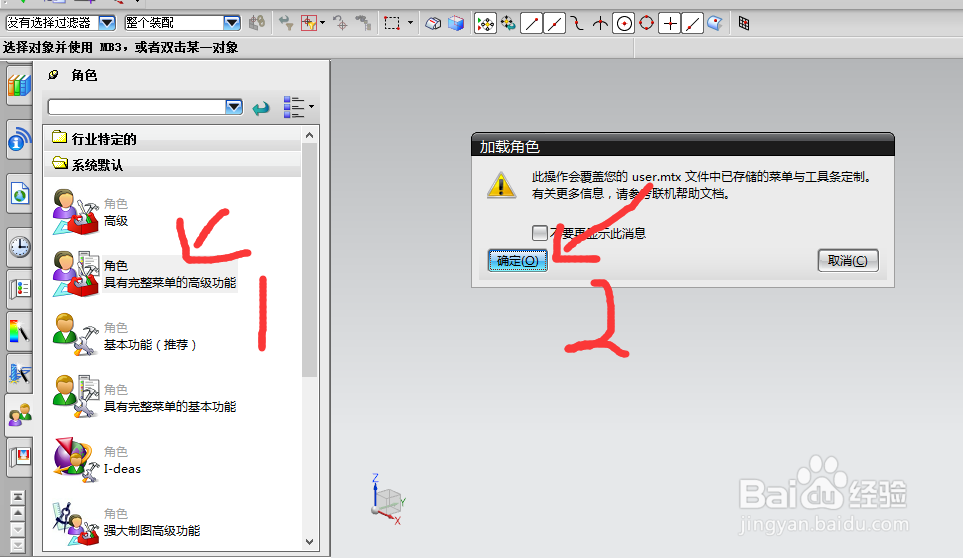Open the HD3D info sidebar tab with the blue 'i' icon
The height and width of the screenshot is (558, 963).
click(19, 139)
